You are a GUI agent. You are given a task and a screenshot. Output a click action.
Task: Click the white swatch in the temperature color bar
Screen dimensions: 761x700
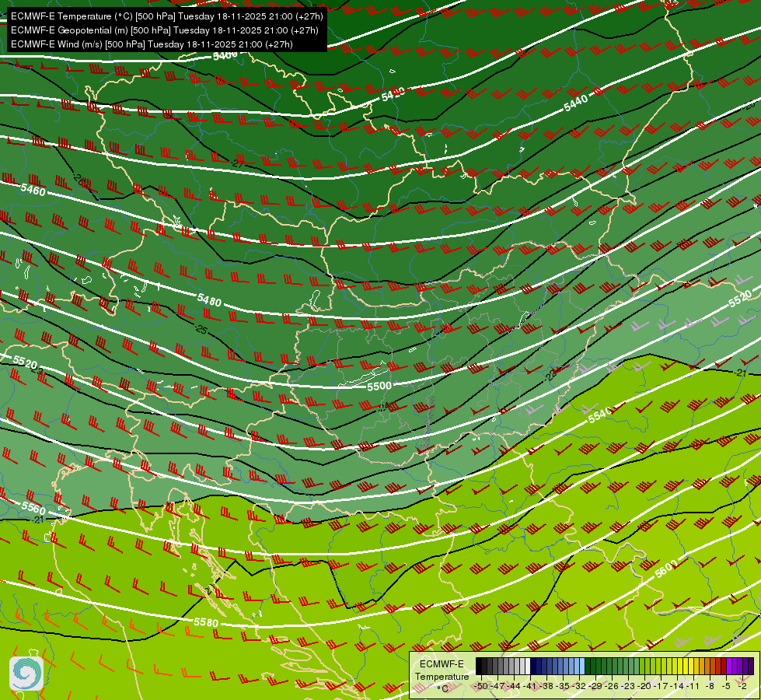528,666
